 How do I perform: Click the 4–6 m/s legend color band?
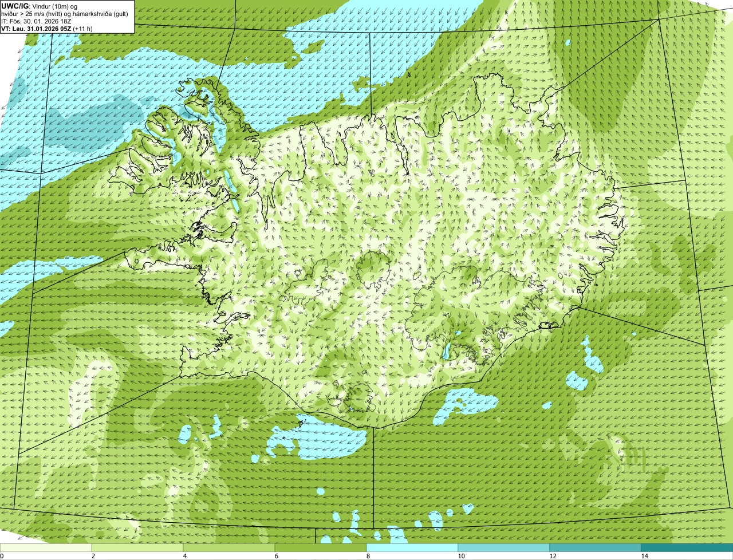229,547
